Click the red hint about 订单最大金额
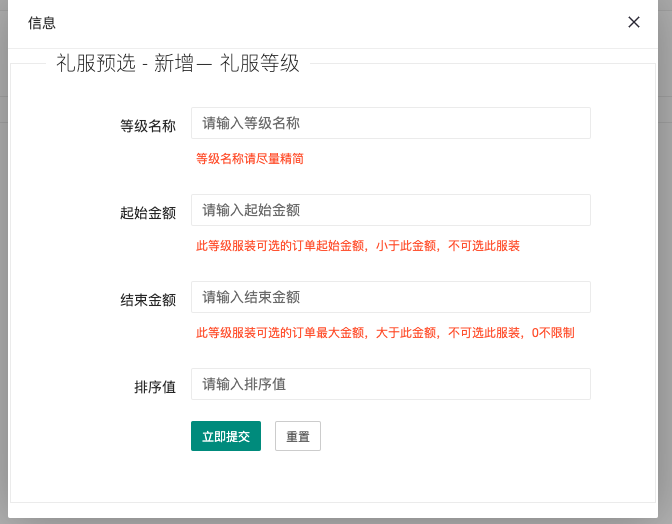The width and height of the screenshot is (672, 524). click(x=385, y=332)
